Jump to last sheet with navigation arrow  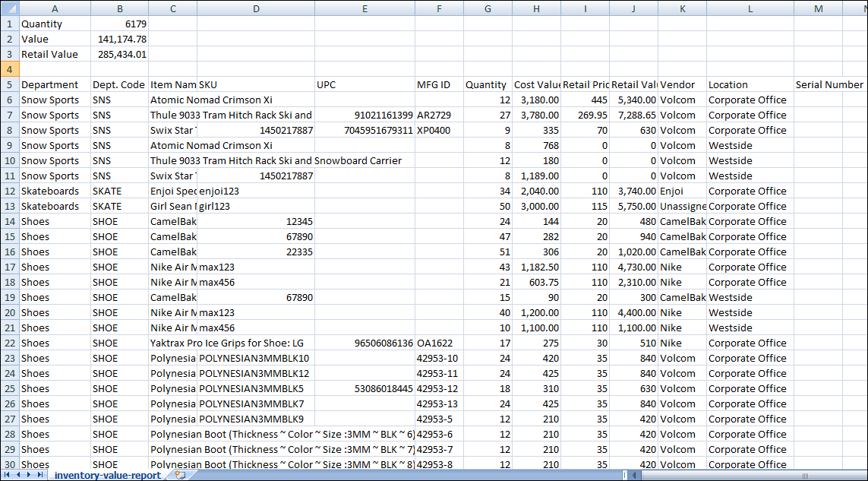(x=39, y=475)
